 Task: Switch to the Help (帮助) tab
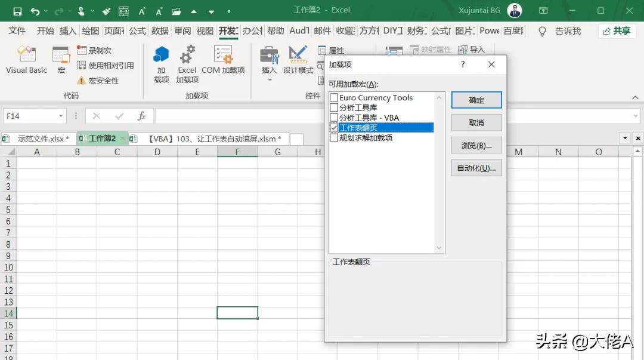click(275, 31)
